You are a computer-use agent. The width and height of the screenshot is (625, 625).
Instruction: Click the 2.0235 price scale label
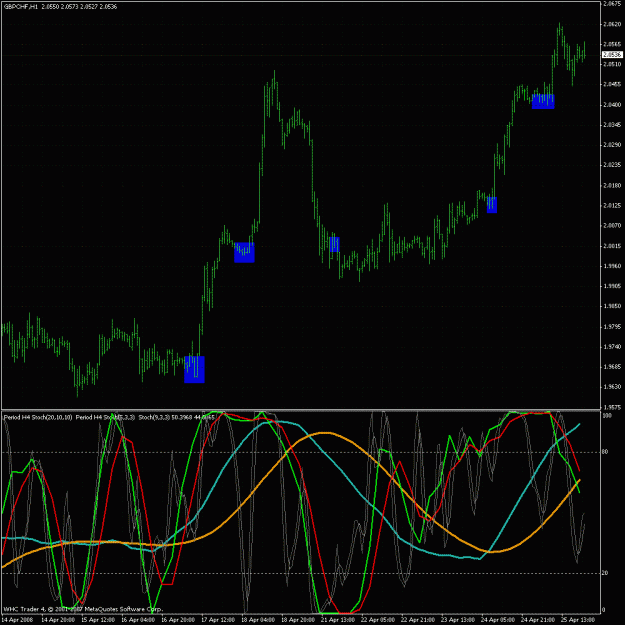pos(612,165)
